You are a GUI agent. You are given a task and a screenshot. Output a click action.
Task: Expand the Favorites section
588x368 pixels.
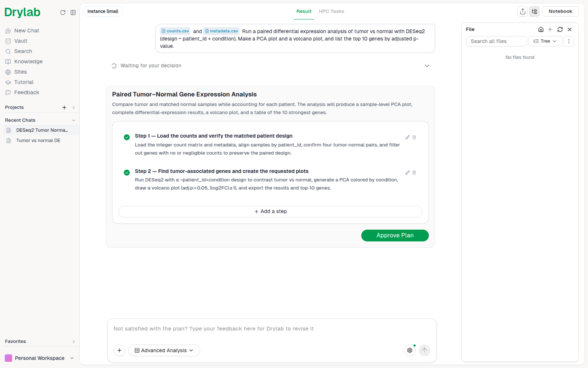[x=73, y=342]
